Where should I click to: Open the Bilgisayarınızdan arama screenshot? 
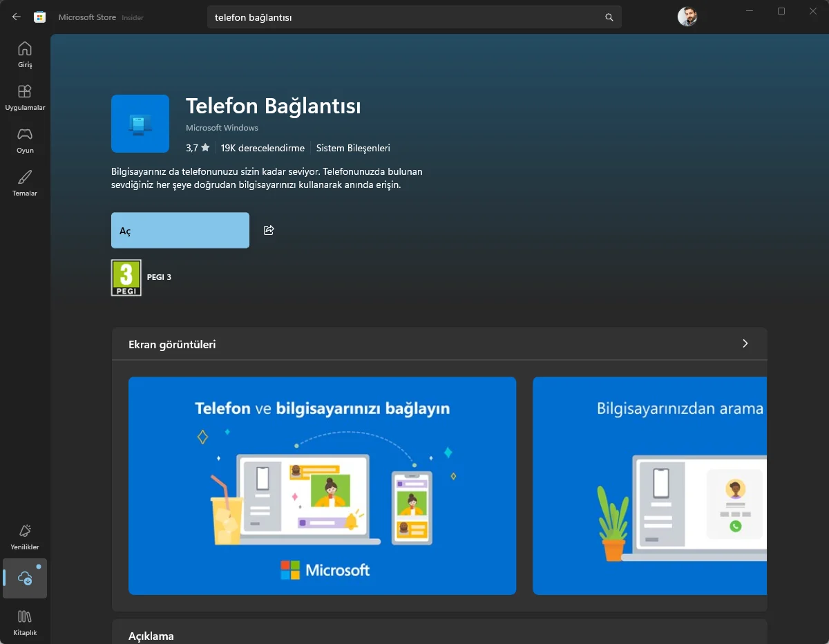point(649,486)
